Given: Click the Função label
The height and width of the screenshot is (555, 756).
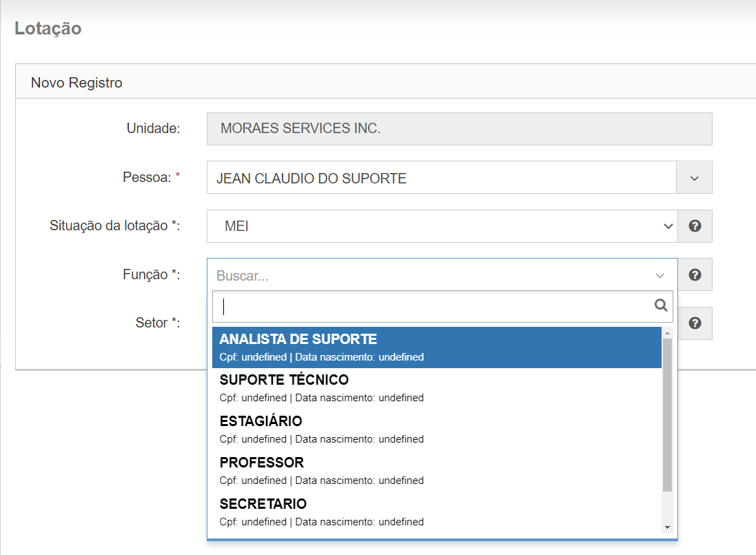Looking at the screenshot, I should point(151,274).
